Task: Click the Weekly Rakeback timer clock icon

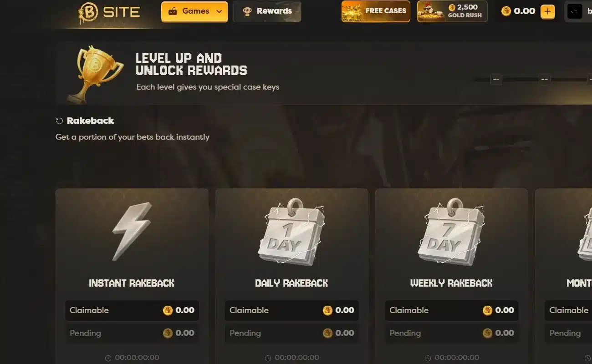Action: (428, 358)
